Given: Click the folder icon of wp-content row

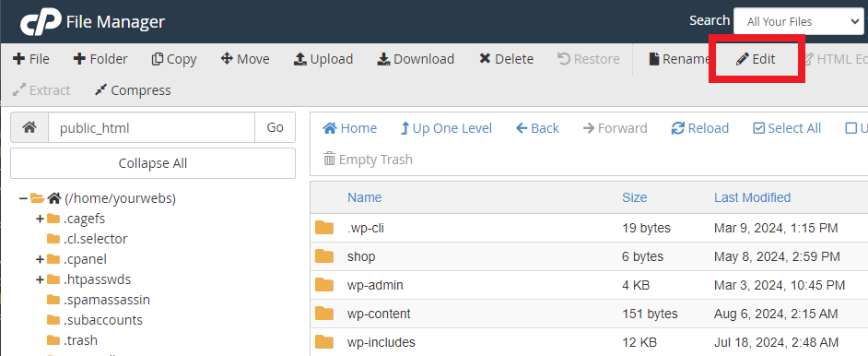Looking at the screenshot, I should click(x=324, y=314).
